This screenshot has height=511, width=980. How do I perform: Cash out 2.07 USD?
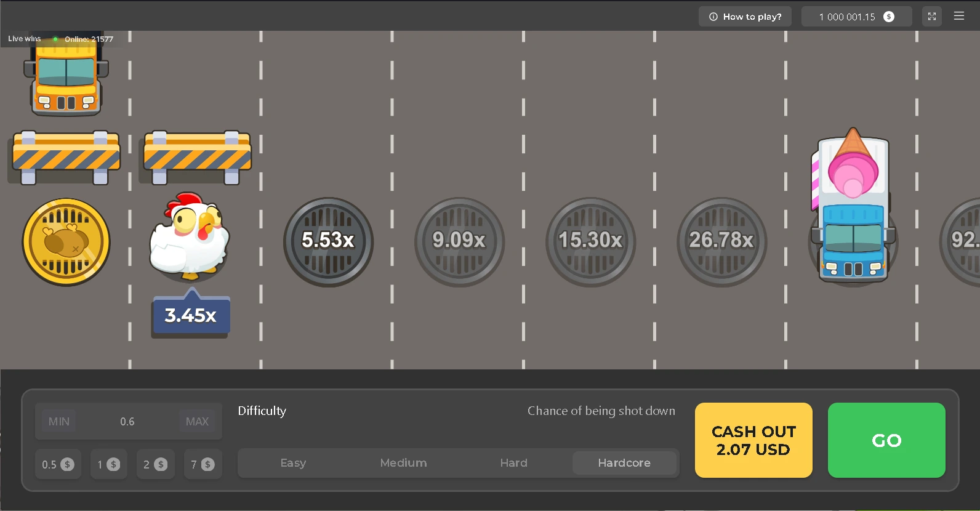pos(753,440)
